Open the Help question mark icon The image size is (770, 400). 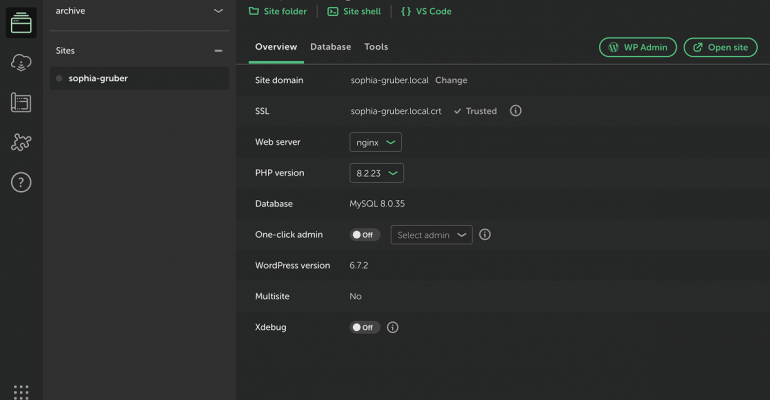click(x=21, y=183)
